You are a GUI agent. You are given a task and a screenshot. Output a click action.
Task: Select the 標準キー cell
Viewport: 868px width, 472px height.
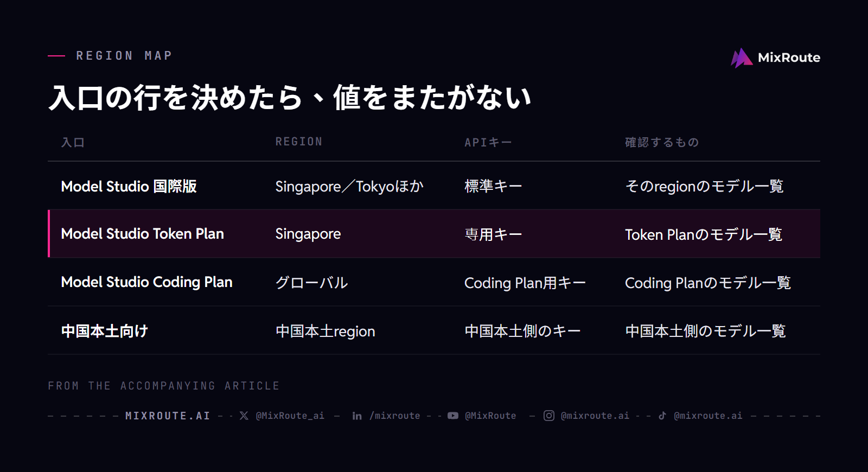493,186
